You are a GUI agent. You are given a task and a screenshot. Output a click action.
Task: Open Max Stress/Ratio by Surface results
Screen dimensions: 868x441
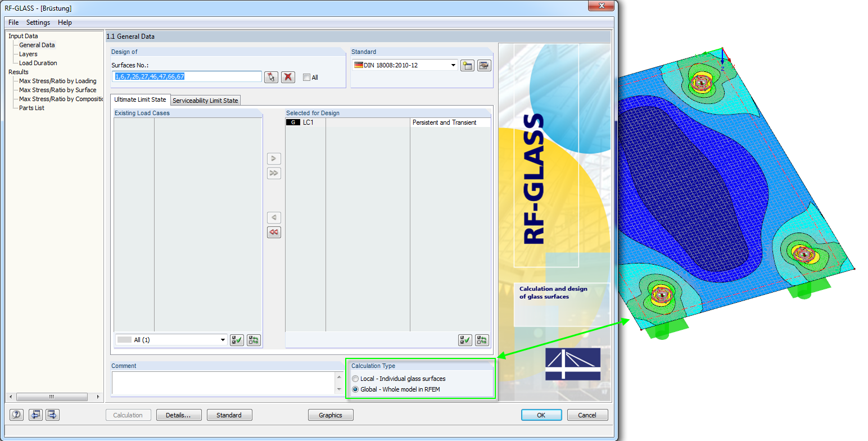point(58,90)
